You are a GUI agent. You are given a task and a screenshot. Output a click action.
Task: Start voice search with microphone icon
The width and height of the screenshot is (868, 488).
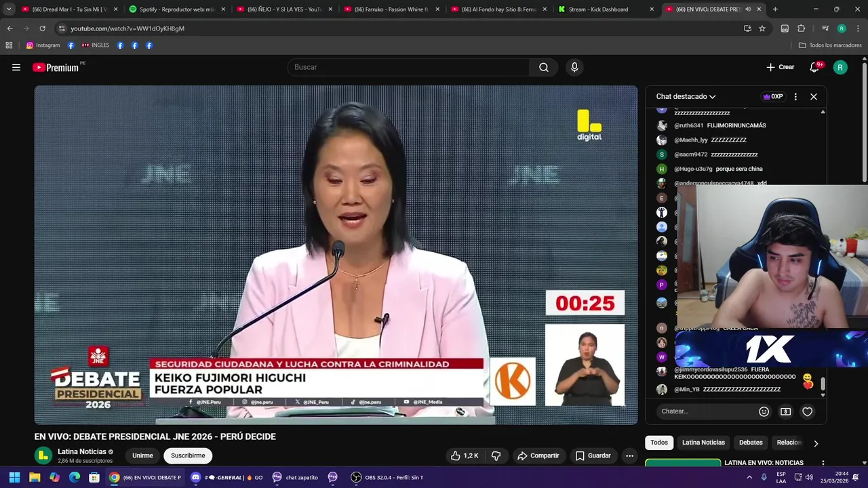574,67
